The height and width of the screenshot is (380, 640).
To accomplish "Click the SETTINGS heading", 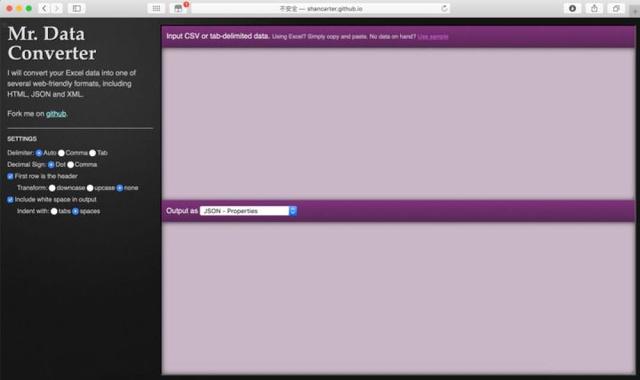I will tap(22, 139).
